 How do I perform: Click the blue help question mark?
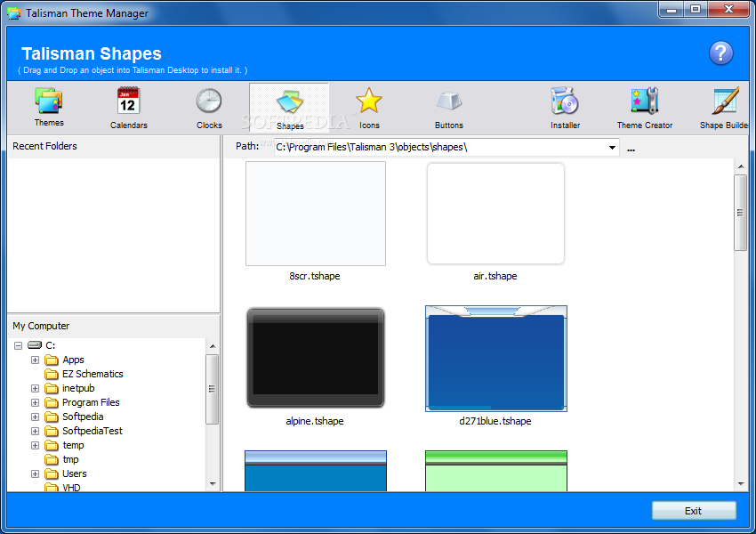click(x=720, y=53)
